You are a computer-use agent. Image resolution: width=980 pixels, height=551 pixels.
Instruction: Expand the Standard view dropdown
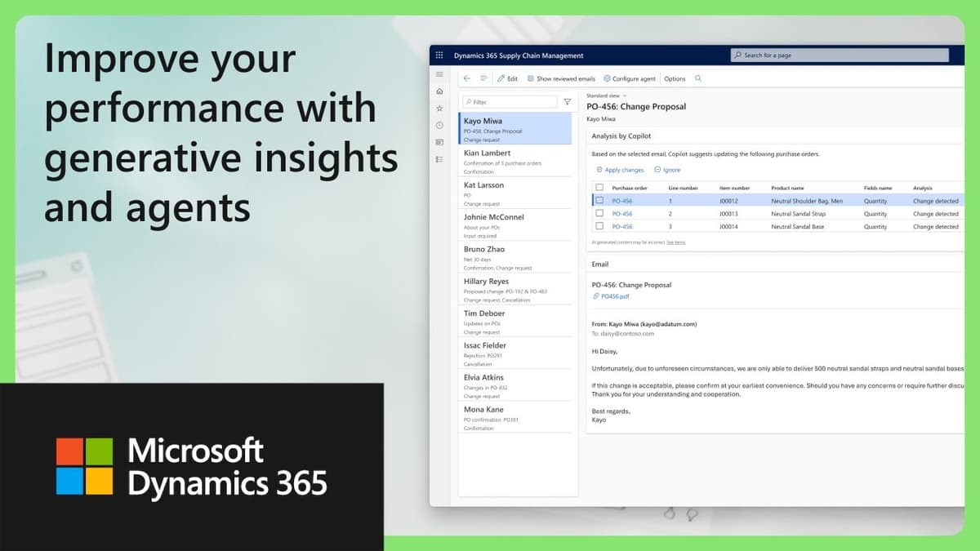[606, 95]
